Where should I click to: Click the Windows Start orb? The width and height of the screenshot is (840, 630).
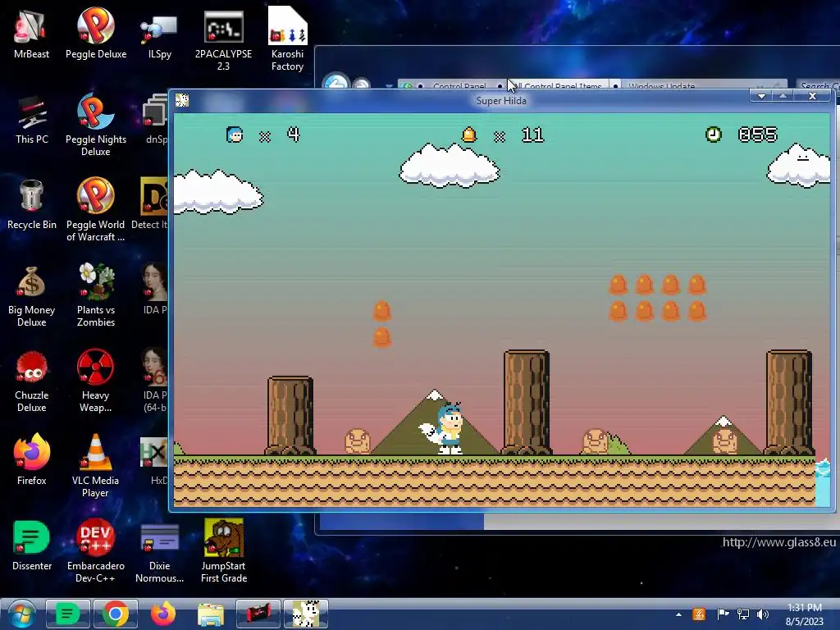tap(22, 614)
